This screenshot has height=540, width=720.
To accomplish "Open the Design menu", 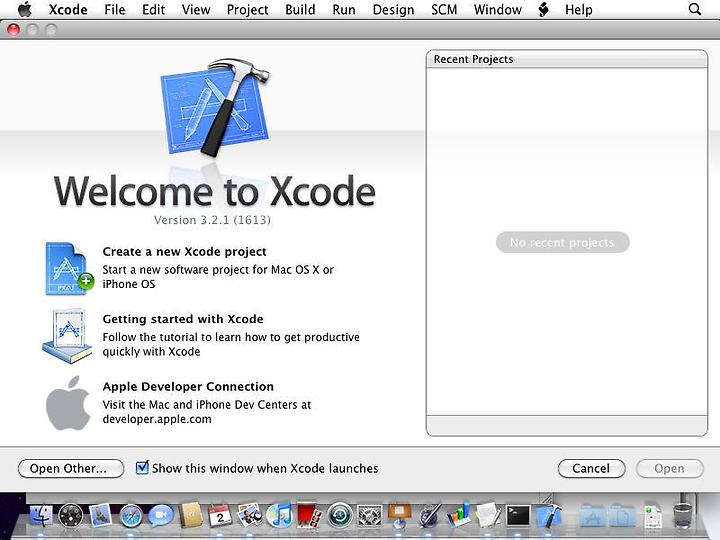I will [394, 9].
